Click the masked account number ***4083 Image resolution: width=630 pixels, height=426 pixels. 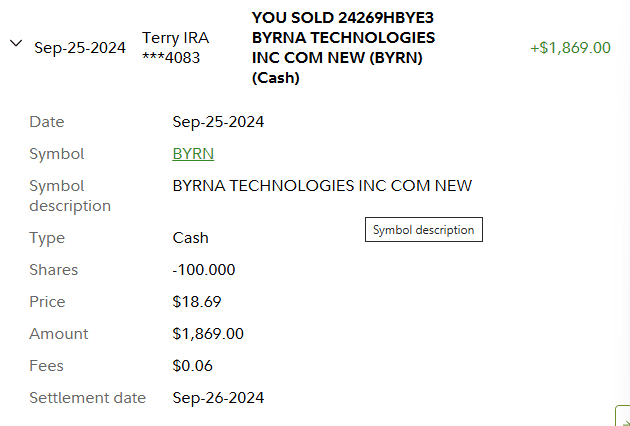coord(171,58)
